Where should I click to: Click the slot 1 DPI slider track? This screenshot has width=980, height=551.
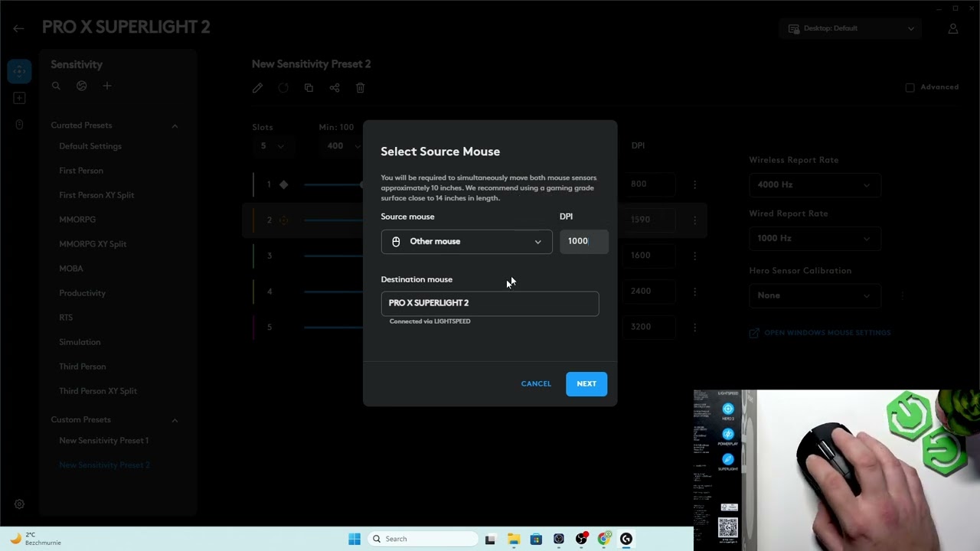334,184
